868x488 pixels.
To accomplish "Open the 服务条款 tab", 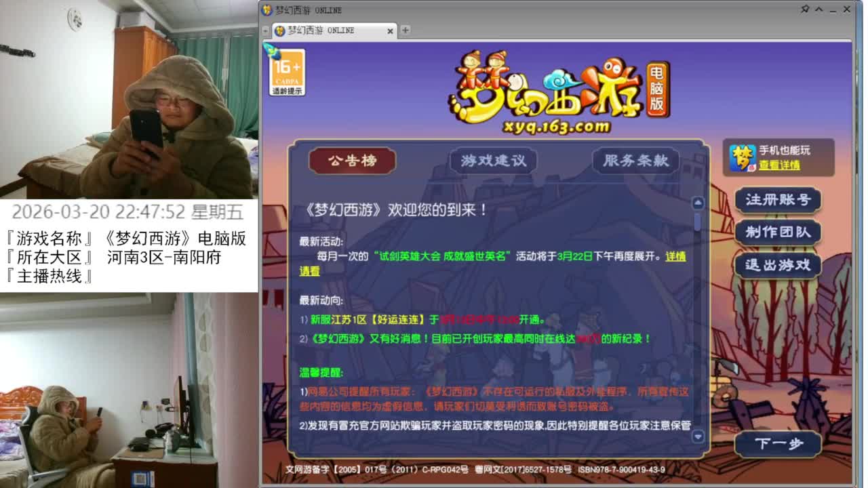I will pos(636,161).
